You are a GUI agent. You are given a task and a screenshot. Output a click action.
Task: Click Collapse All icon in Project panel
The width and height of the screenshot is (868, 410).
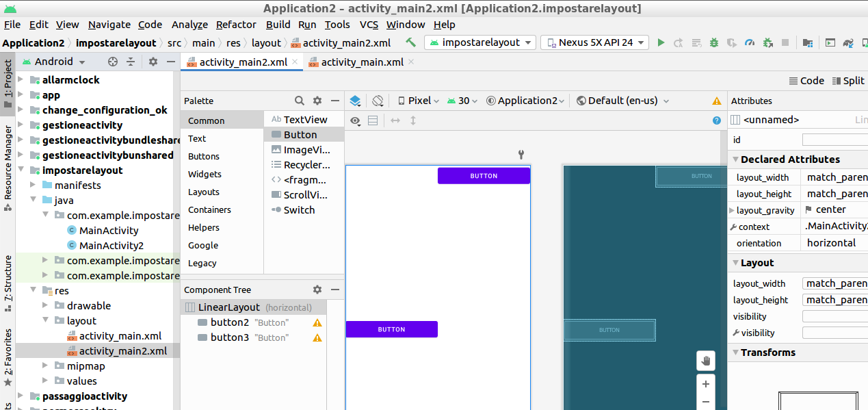pos(131,62)
